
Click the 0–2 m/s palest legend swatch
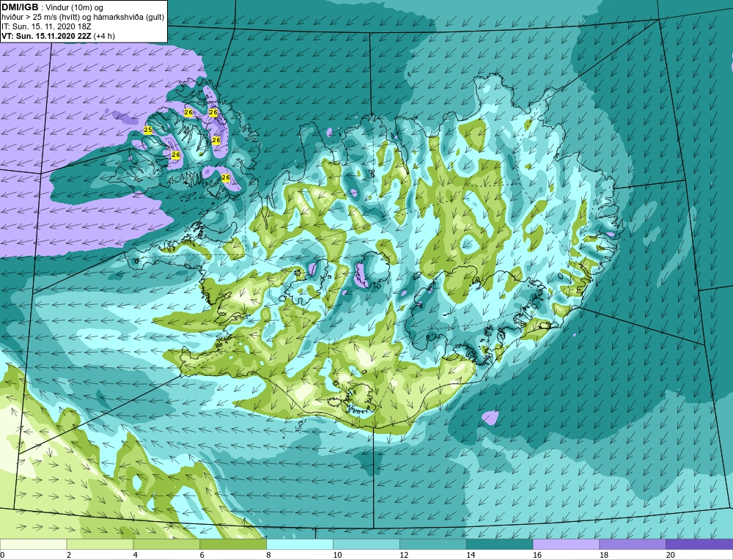[x=33, y=544]
